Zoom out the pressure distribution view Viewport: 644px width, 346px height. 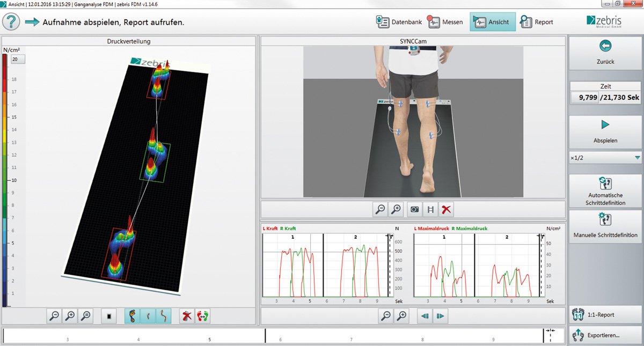(54, 316)
